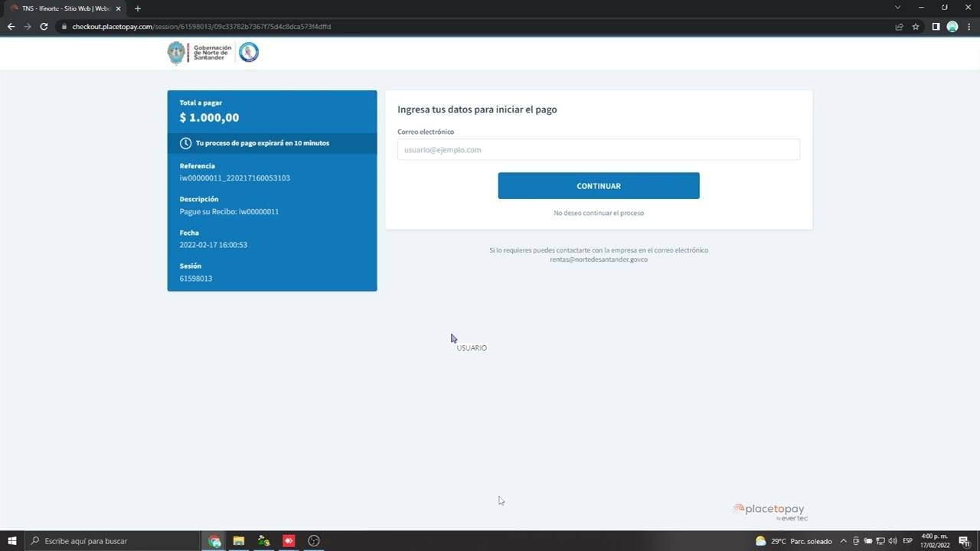
Task: Click the green people app taskbar icon
Action: (x=264, y=541)
